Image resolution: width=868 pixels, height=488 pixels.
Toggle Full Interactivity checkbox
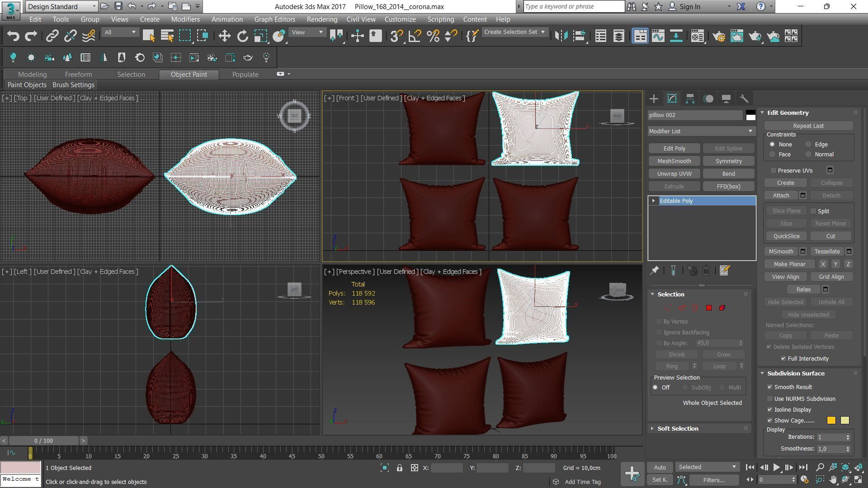(x=783, y=359)
